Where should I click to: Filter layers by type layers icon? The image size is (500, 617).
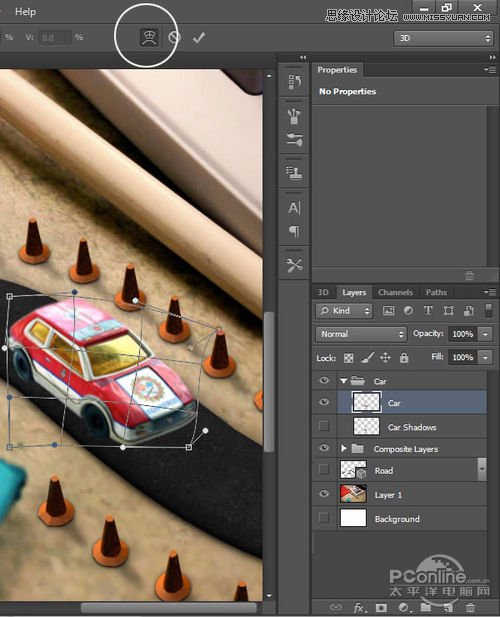pos(428,311)
